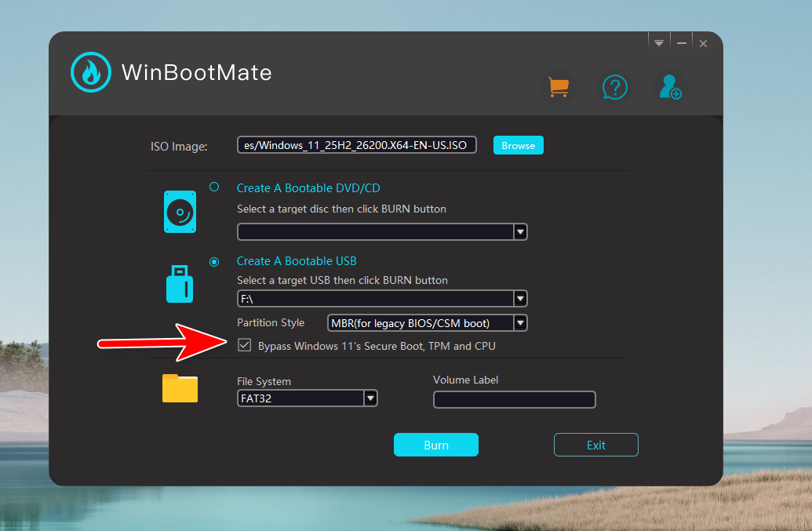The width and height of the screenshot is (812, 531).
Task: Open the target disc dropdown
Action: click(x=519, y=231)
